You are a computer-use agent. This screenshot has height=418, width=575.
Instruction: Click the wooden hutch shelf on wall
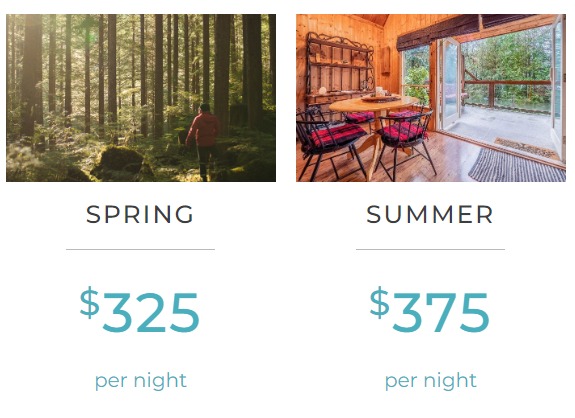(x=339, y=68)
